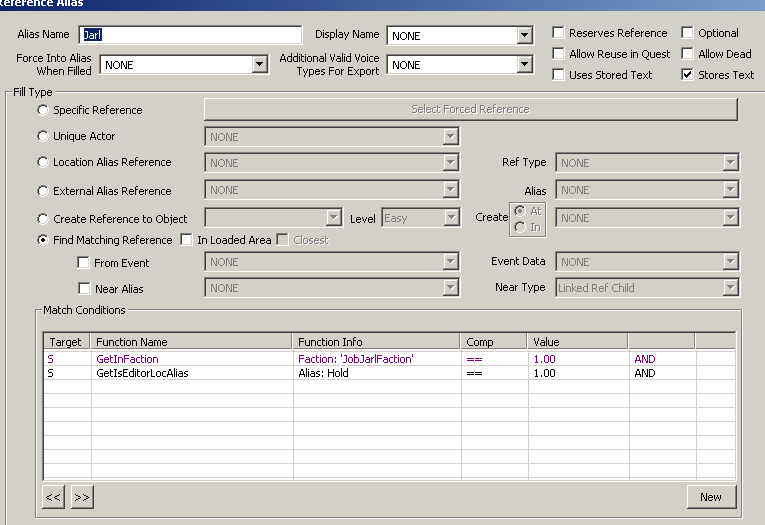Open the dropdown beside Create At/In
765x525 pixels.
pos(647,218)
